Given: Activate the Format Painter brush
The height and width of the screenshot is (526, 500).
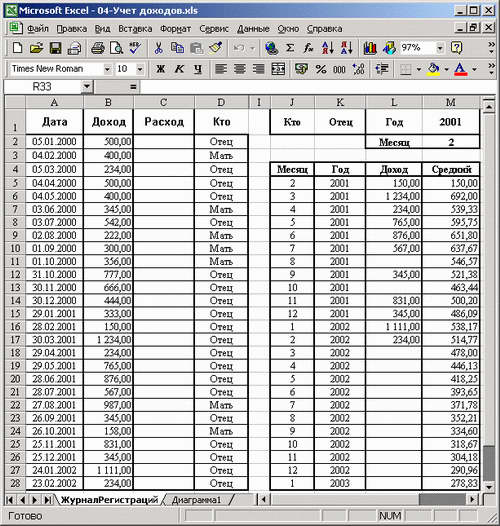Looking at the screenshot, I should [215, 49].
